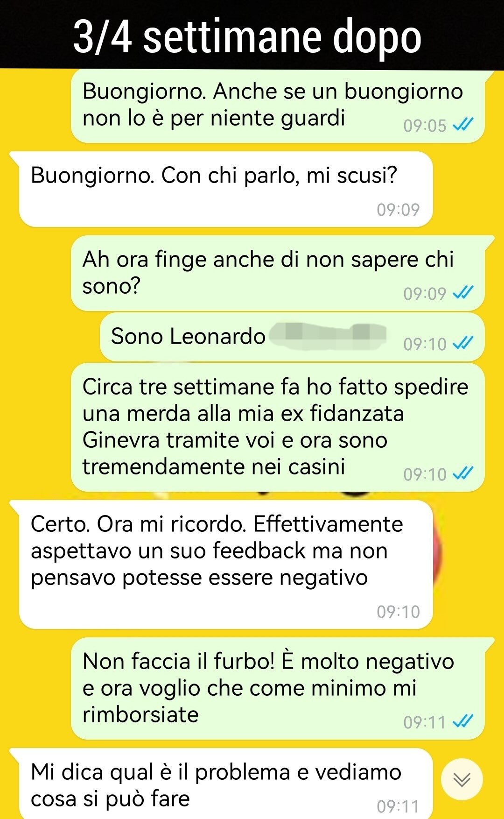Select the 'Certo. Ora mi ricordo' reply bubble
This screenshot has height=819, width=504.
[x=225, y=565]
